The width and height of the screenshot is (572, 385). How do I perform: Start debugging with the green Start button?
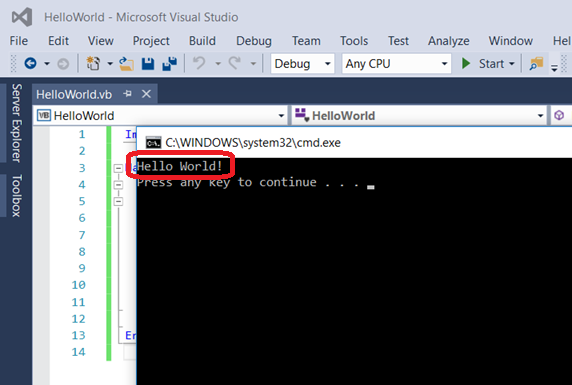[483, 64]
